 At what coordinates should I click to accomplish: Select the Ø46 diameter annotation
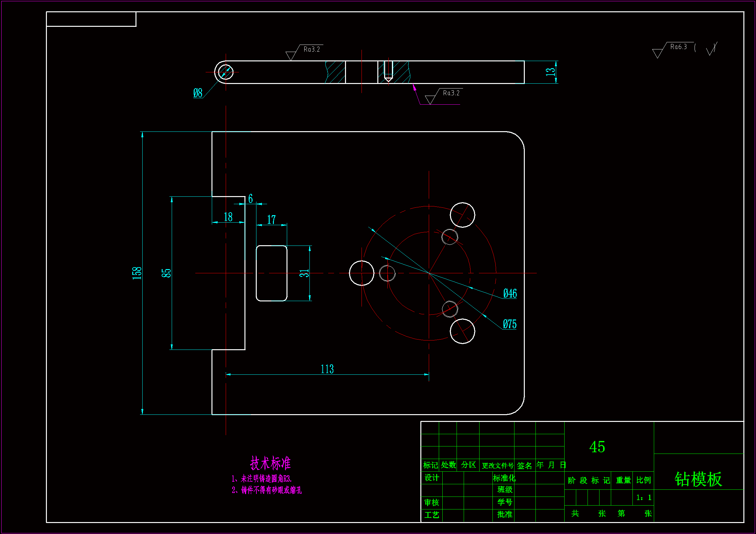[510, 293]
